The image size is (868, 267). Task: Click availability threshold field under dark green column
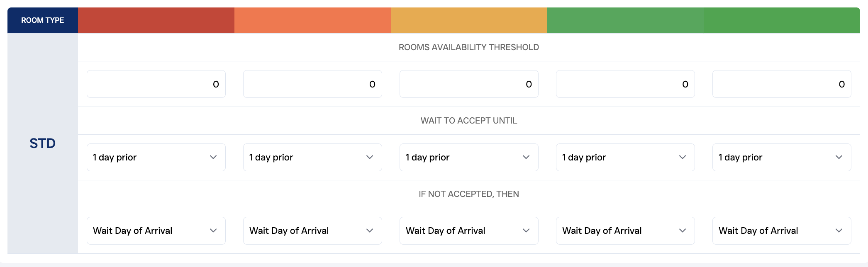click(x=782, y=84)
